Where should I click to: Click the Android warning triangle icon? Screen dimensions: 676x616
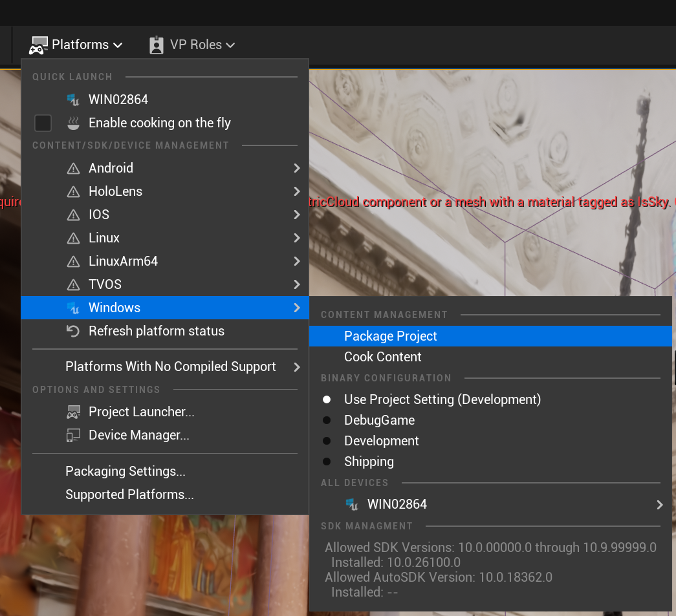pyautogui.click(x=73, y=168)
